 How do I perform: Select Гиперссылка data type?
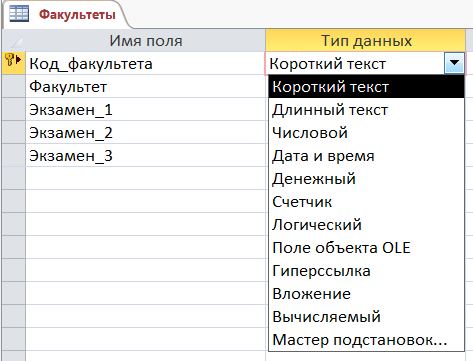pos(366,271)
